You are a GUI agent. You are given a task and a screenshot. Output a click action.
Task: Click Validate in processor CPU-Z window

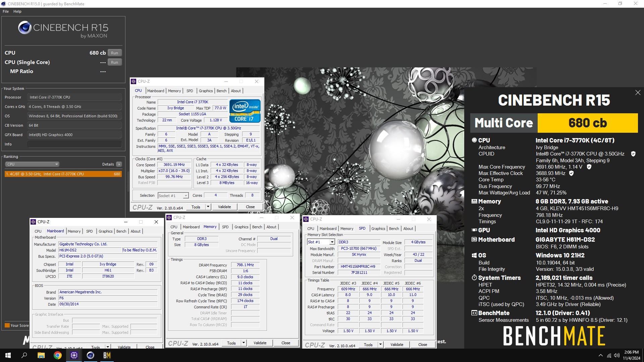tap(224, 207)
